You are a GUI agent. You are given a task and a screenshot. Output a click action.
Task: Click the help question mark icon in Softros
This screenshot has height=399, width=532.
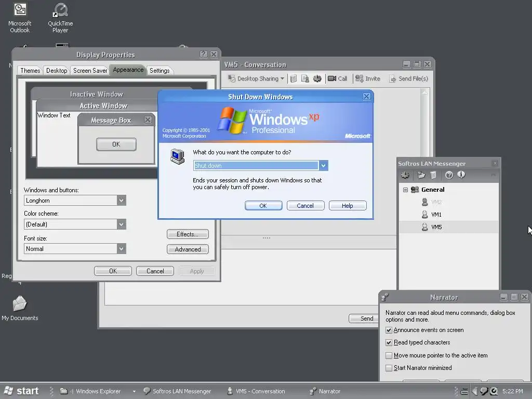[449, 175]
